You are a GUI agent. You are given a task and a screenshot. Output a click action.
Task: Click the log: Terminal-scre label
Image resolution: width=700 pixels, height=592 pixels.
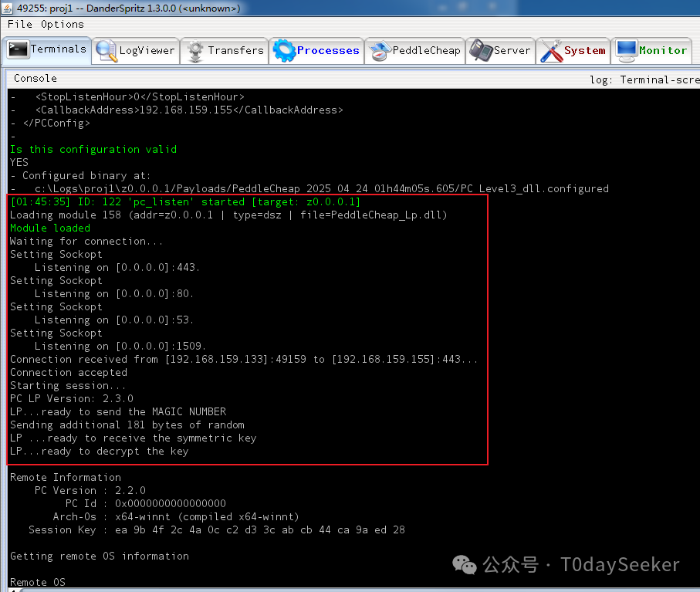pyautogui.click(x=644, y=80)
